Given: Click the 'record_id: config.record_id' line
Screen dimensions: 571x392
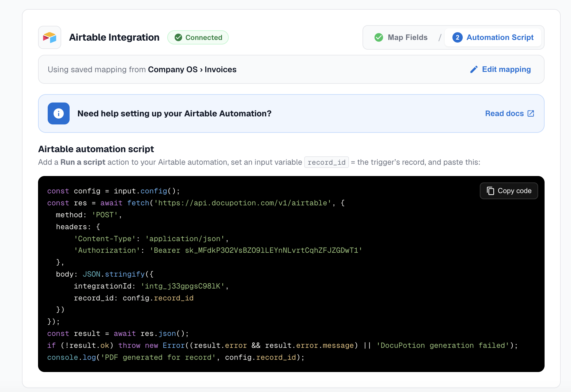Looking at the screenshot, I should tap(134, 298).
